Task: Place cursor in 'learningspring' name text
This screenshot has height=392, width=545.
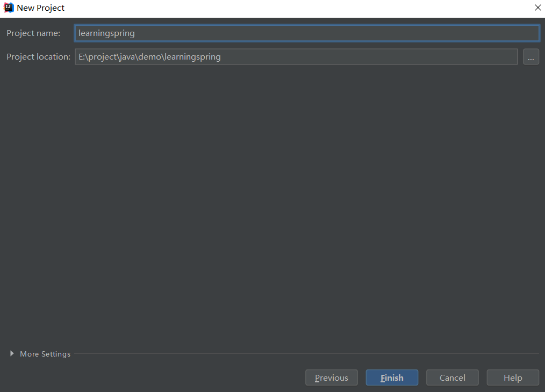Action: point(106,33)
